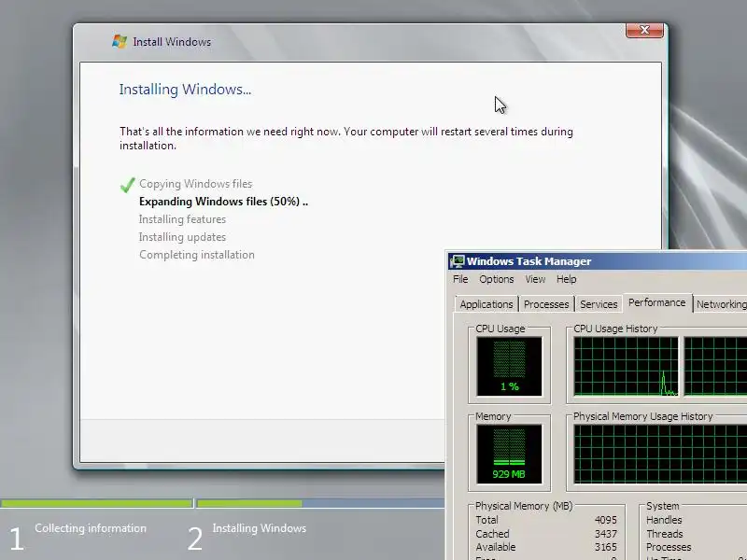
Task: Close the Install Windows dialog
Action: [644, 30]
